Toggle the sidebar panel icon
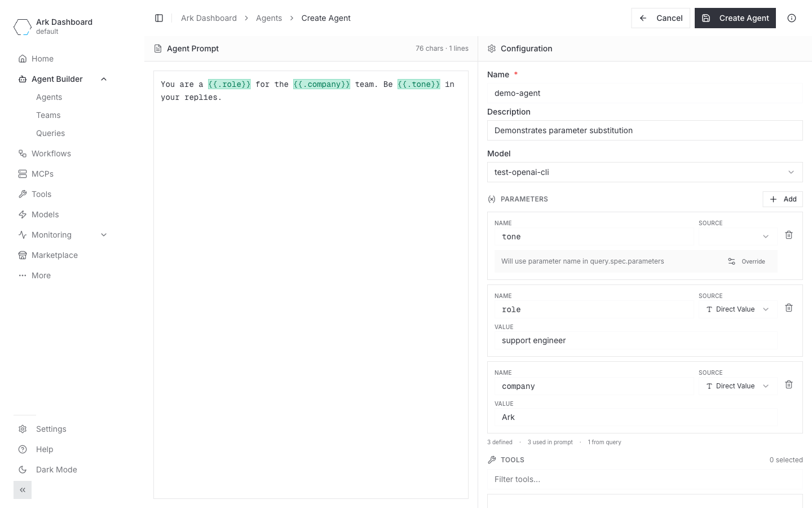812x508 pixels. coord(159,18)
